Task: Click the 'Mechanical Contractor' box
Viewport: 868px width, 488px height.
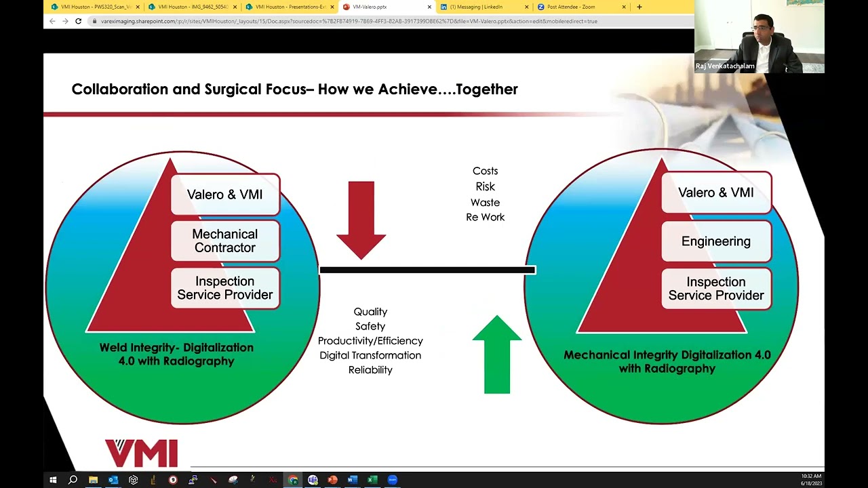Action: [x=225, y=241]
